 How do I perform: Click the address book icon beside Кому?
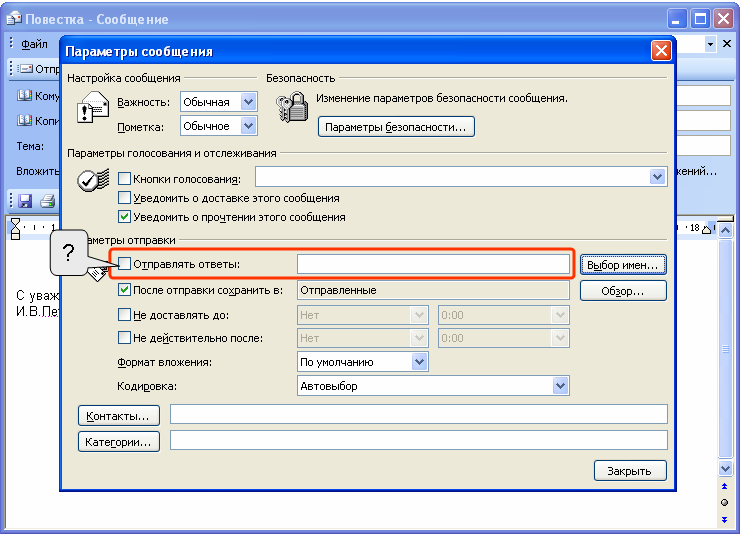pyautogui.click(x=24, y=96)
